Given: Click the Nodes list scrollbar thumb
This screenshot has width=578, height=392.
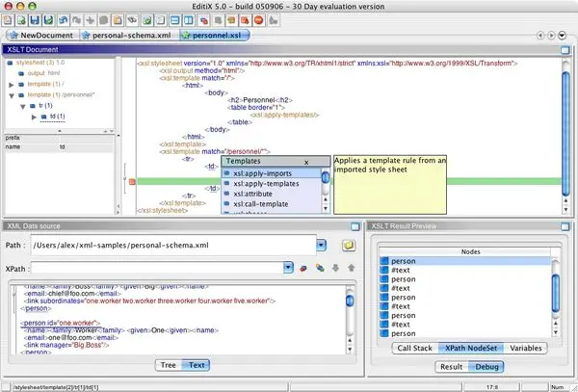Looking at the screenshot, I should point(555,293).
